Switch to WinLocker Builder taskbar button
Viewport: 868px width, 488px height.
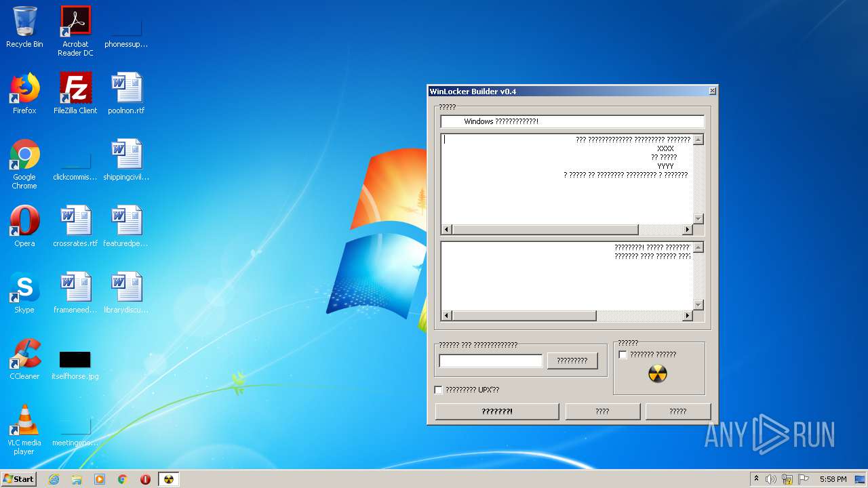169,479
